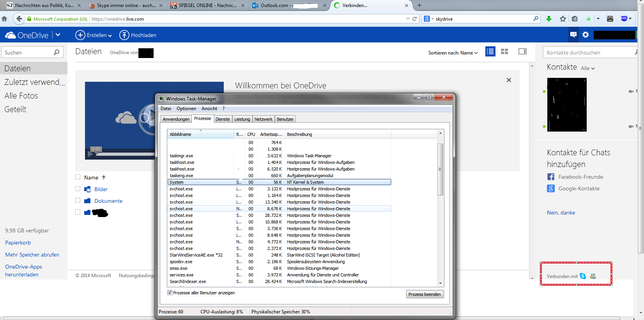Switch to the Benutzer tab

click(285, 119)
